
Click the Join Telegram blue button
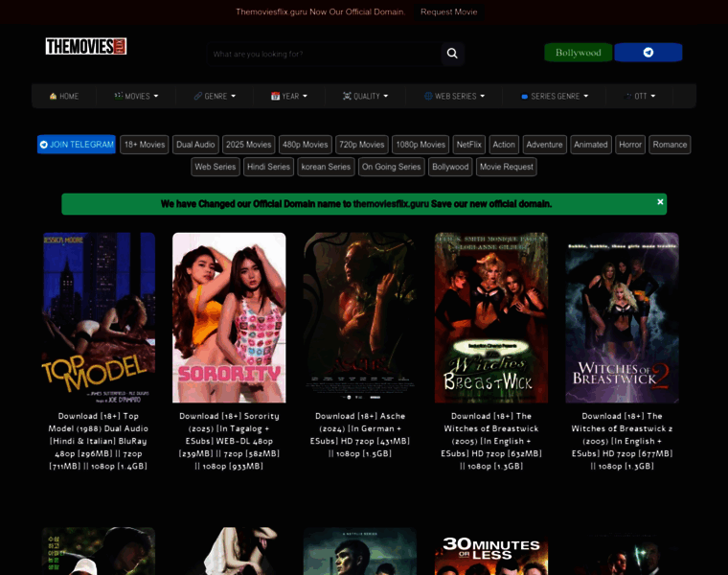click(x=77, y=145)
